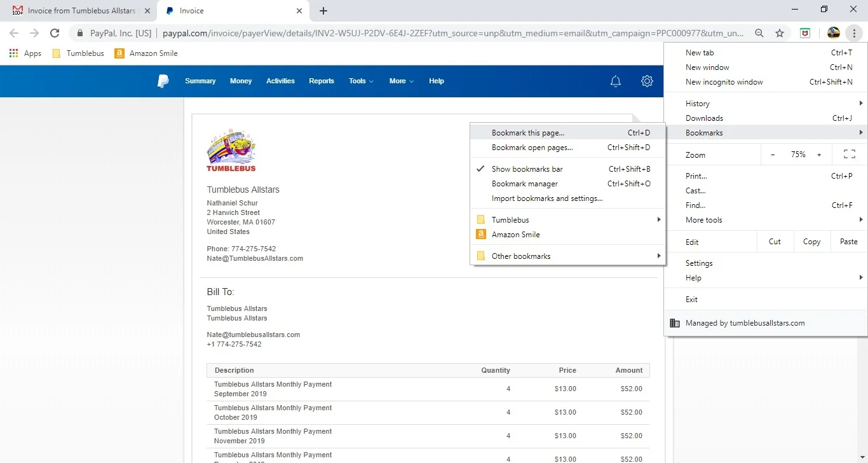Image resolution: width=868 pixels, height=463 pixels.
Task: Click Nate@TumblebusAllstars.com email text
Action: (x=255, y=259)
